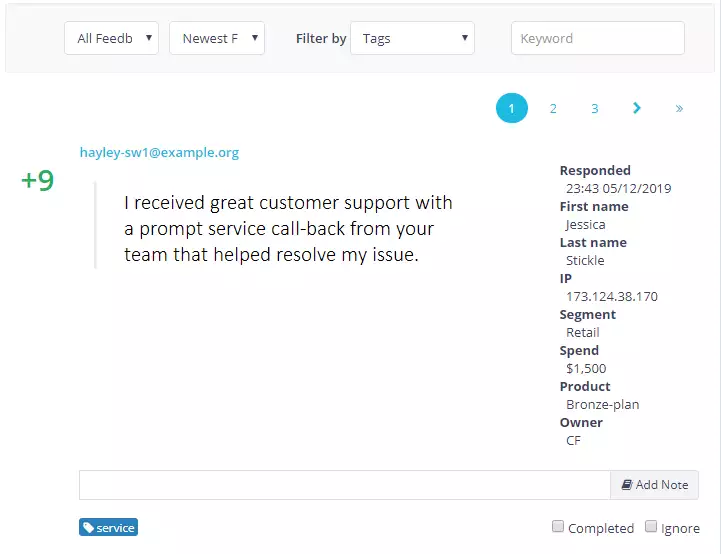
Task: Click the first name value Jessica
Action: coord(585,224)
